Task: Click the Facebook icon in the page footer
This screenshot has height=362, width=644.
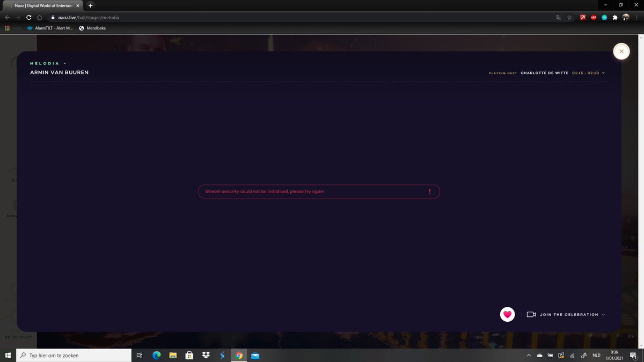Action: [618, 336]
